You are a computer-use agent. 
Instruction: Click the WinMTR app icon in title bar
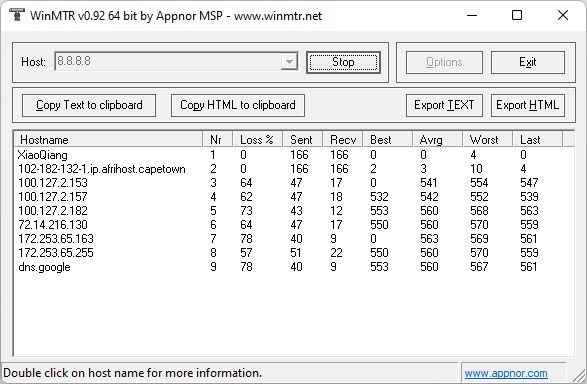click(x=16, y=15)
